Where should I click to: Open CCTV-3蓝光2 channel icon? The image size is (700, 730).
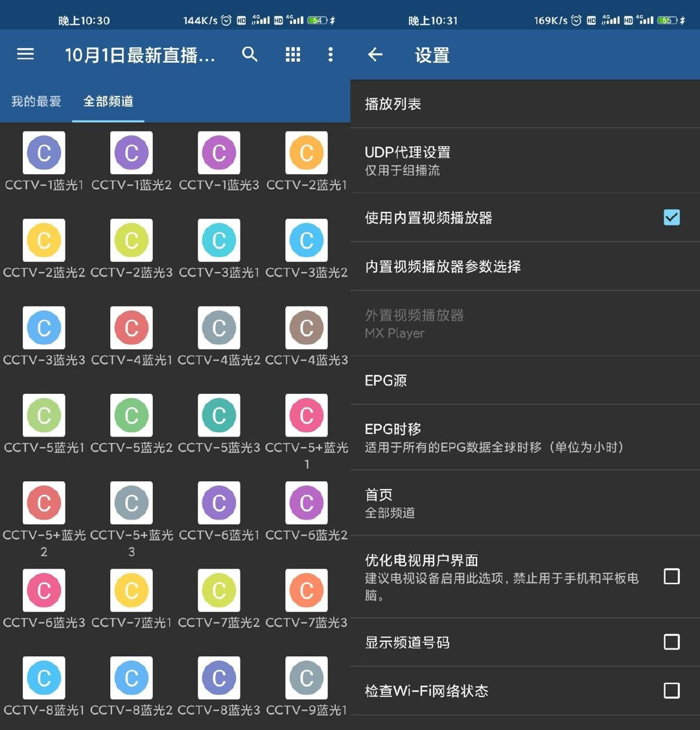pyautogui.click(x=307, y=240)
